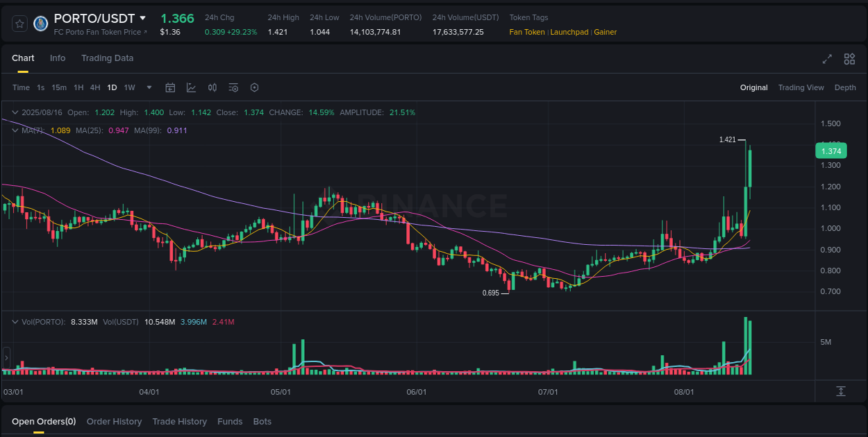Open the indicator settings list icon
Viewport: 868px width, 437px height.
pyautogui.click(x=233, y=87)
